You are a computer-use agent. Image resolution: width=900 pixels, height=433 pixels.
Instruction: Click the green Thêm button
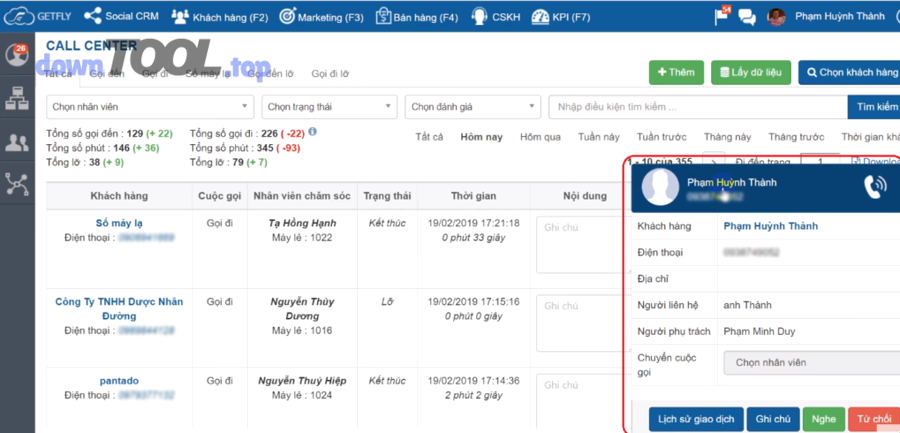pyautogui.click(x=675, y=72)
